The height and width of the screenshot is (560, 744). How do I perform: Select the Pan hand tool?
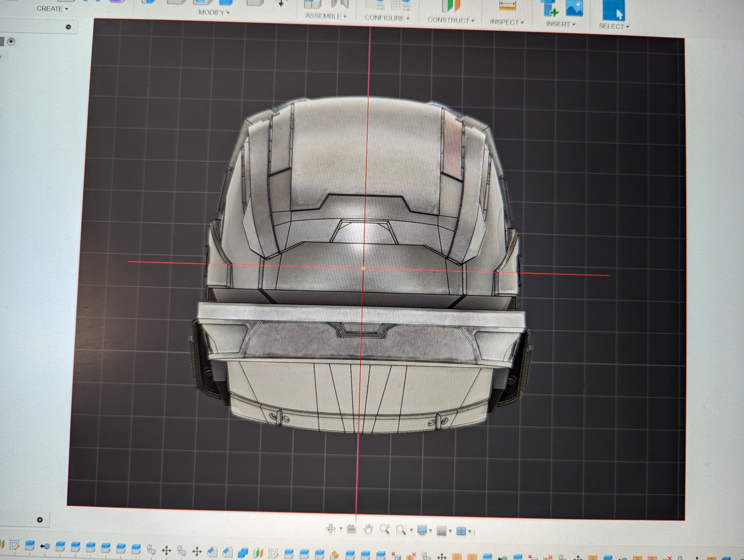[368, 529]
